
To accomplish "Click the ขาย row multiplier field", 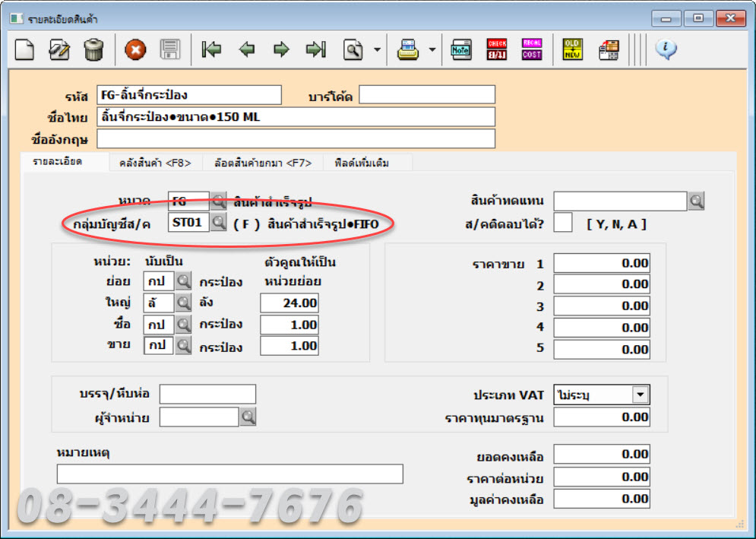I will (289, 346).
